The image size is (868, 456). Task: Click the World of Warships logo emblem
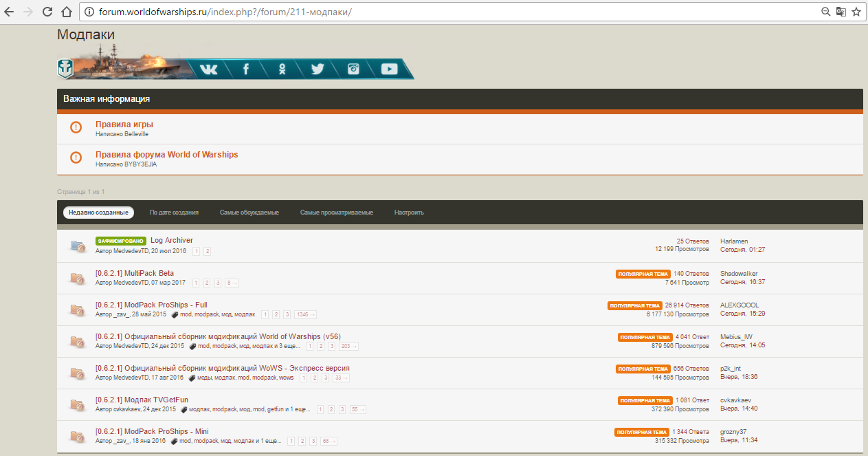coord(65,68)
